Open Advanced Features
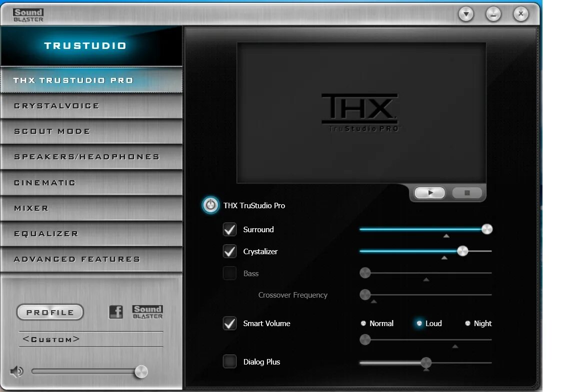576x392 pixels. [x=91, y=259]
